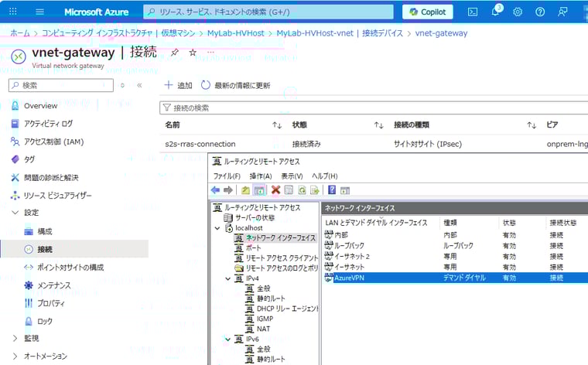588x365 pixels.
Task: Open Tags in the sidebar
Action: (x=29, y=159)
